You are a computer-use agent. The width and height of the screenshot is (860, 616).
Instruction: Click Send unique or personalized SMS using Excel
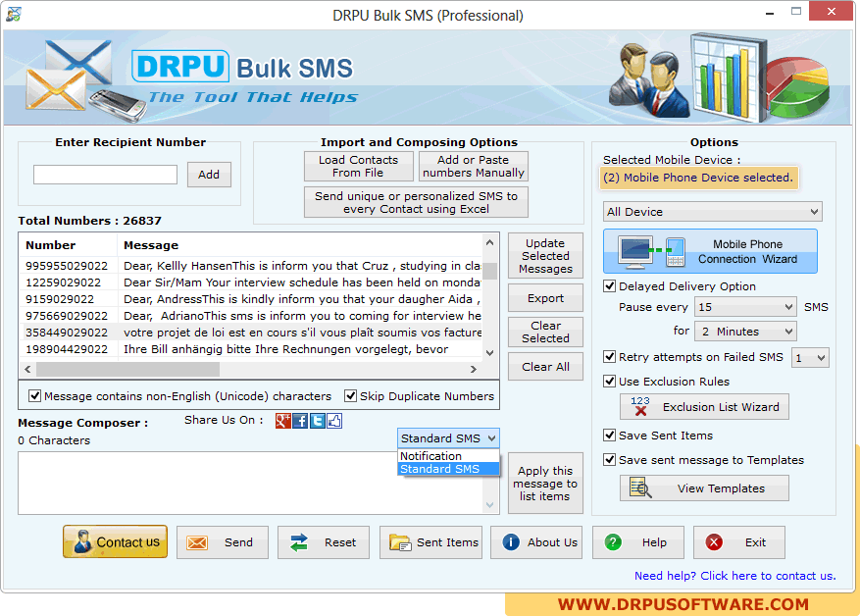tap(417, 202)
